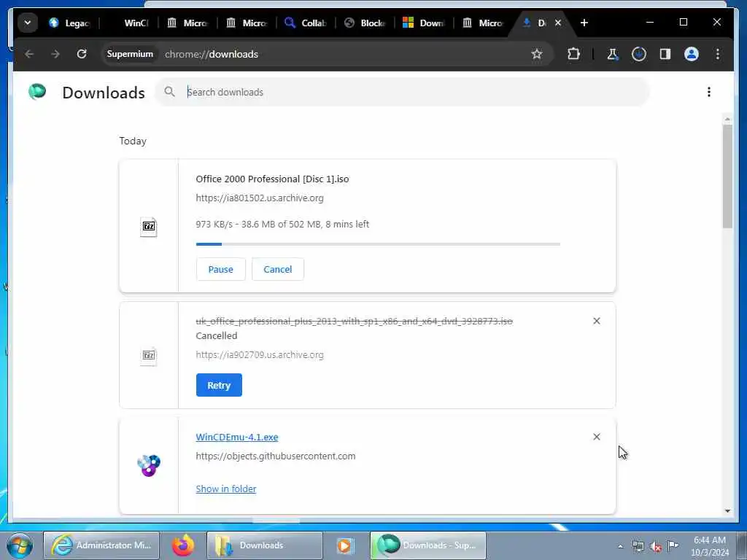
Task: Launch Firefox from the taskbar
Action: point(183,545)
